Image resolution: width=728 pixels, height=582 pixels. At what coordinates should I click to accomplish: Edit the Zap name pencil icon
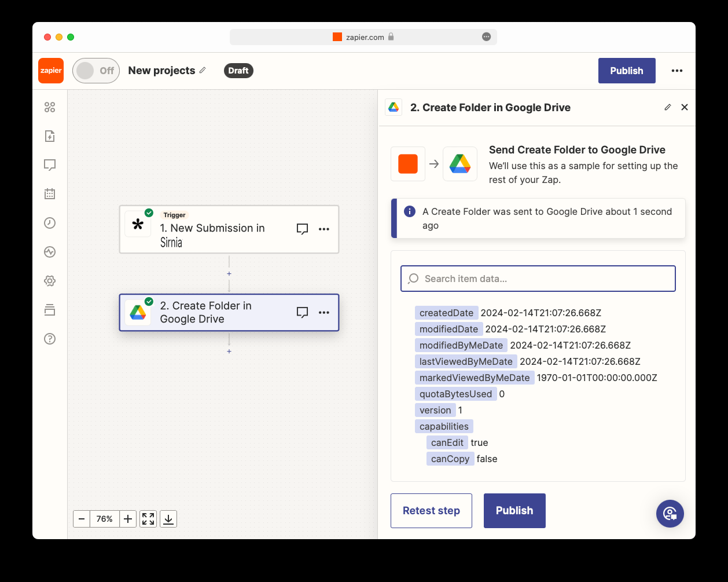pos(203,71)
